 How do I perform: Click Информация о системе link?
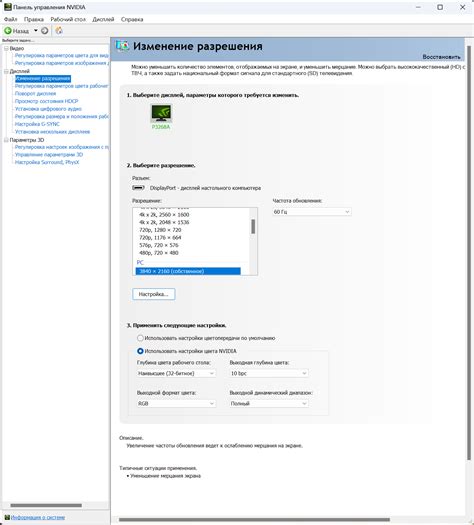38,517
